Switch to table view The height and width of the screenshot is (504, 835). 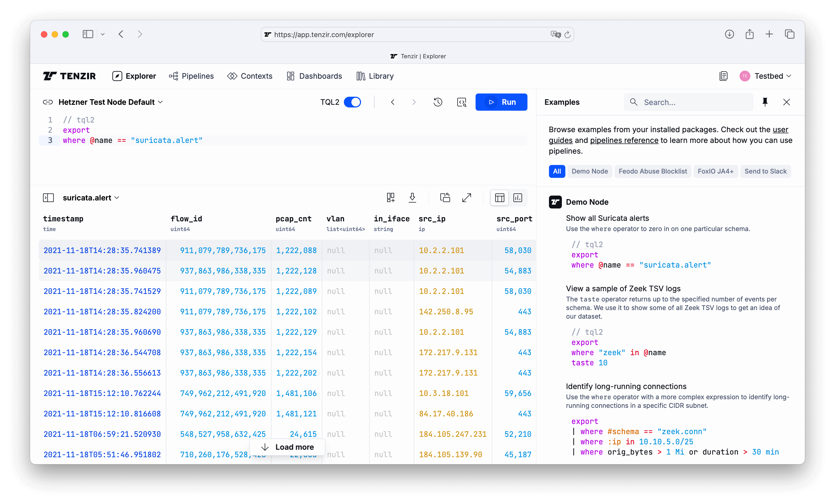pos(499,198)
